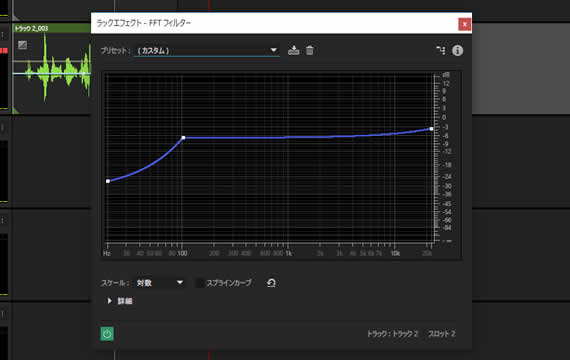Image resolution: width=570 pixels, height=360 pixels.
Task: Reset the filter curve with the reset icon
Action: [x=271, y=283]
